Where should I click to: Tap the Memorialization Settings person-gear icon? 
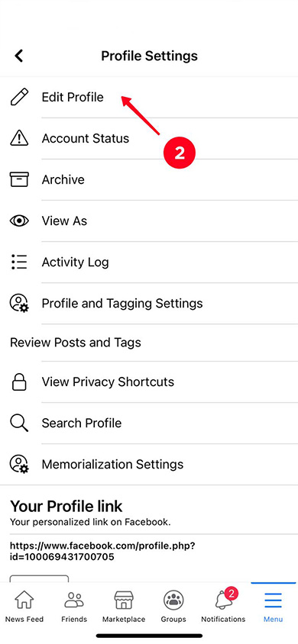pyautogui.click(x=19, y=465)
